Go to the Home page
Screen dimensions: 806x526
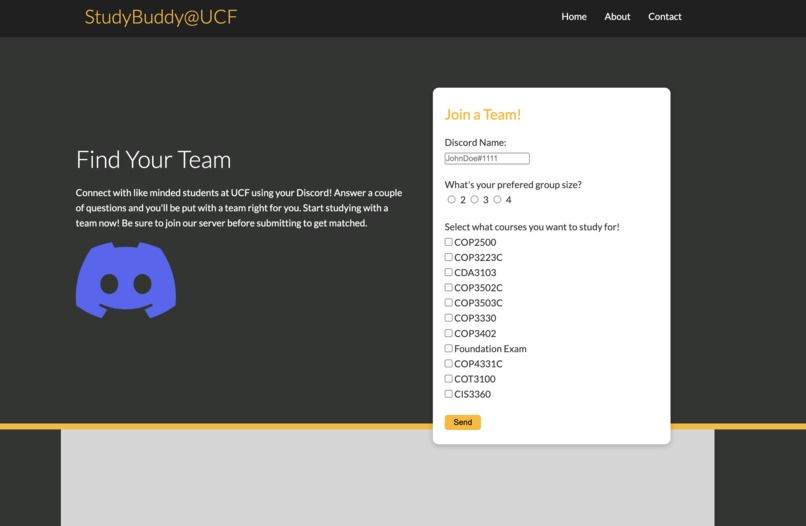click(x=574, y=16)
